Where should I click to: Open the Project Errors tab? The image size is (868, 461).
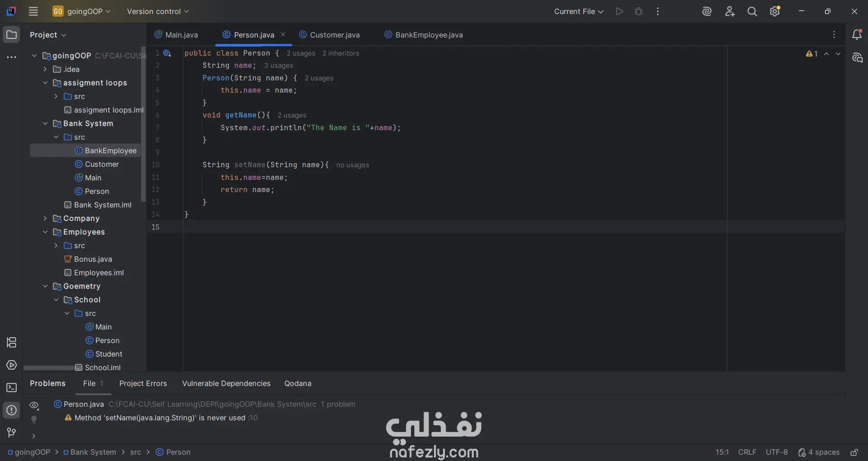coord(143,384)
